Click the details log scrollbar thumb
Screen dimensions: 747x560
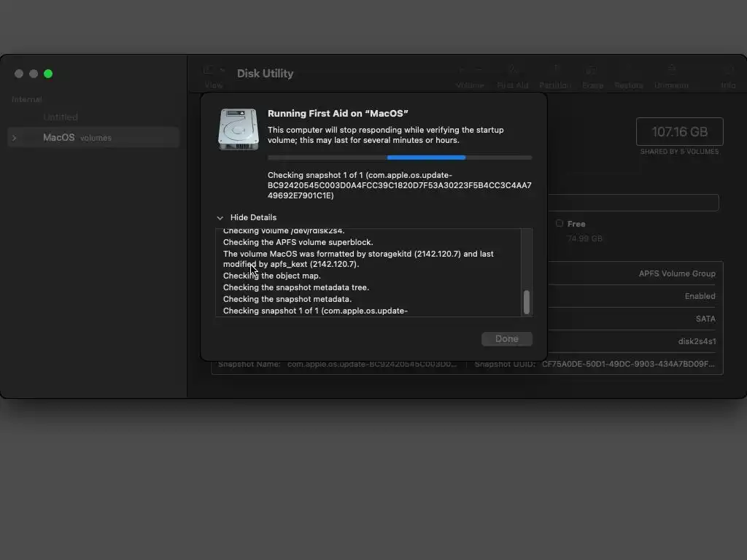[x=527, y=303]
